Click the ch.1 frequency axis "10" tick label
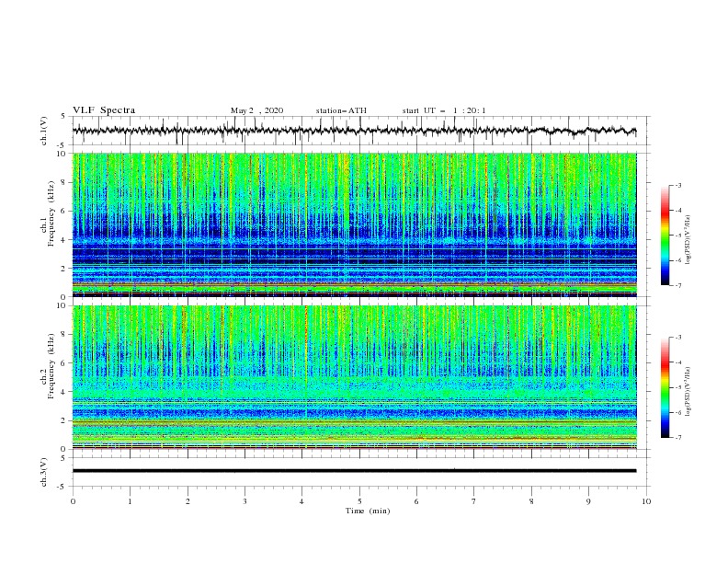The width and height of the screenshot is (728, 563). coord(62,154)
